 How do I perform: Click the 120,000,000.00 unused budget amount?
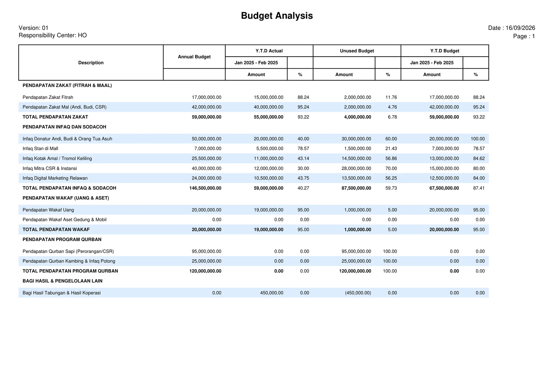[355, 271]
